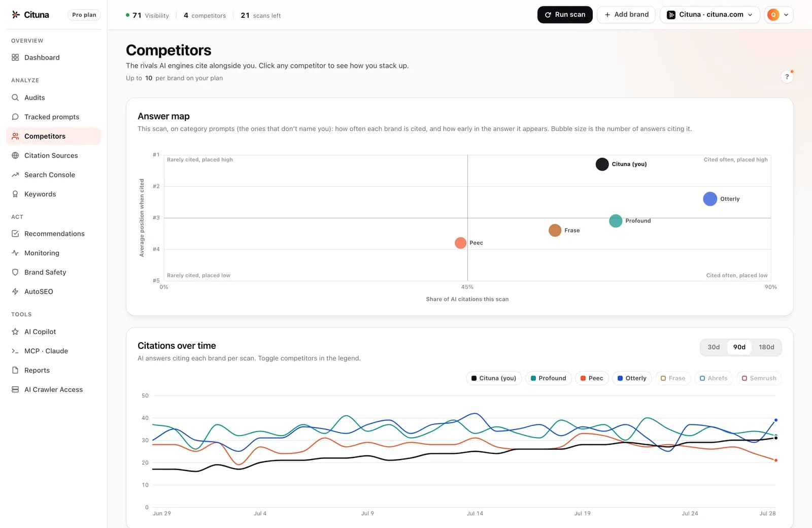Screen dimensions: 812x528
Task: Toggle Peec series in chart legend
Action: (x=592, y=378)
